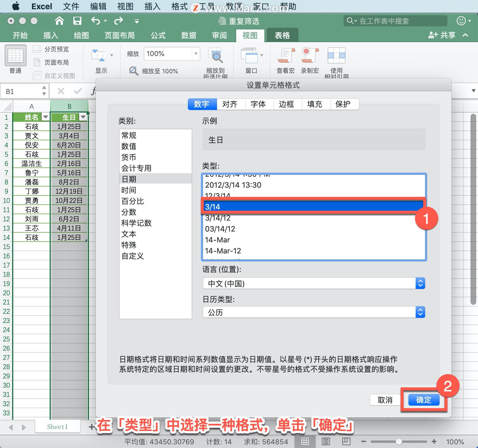Select the Sheet1 sheet tab
Screen dimensions: 478x448
point(57,427)
